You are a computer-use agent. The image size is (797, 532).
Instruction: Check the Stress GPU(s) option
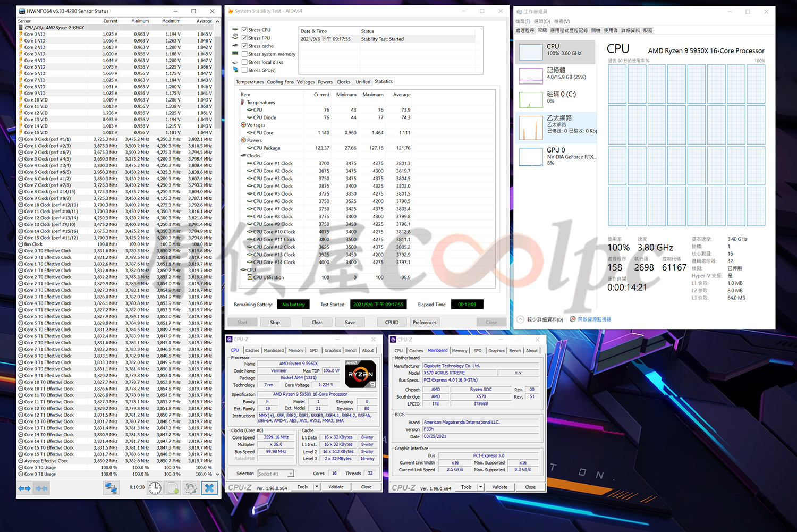click(244, 70)
